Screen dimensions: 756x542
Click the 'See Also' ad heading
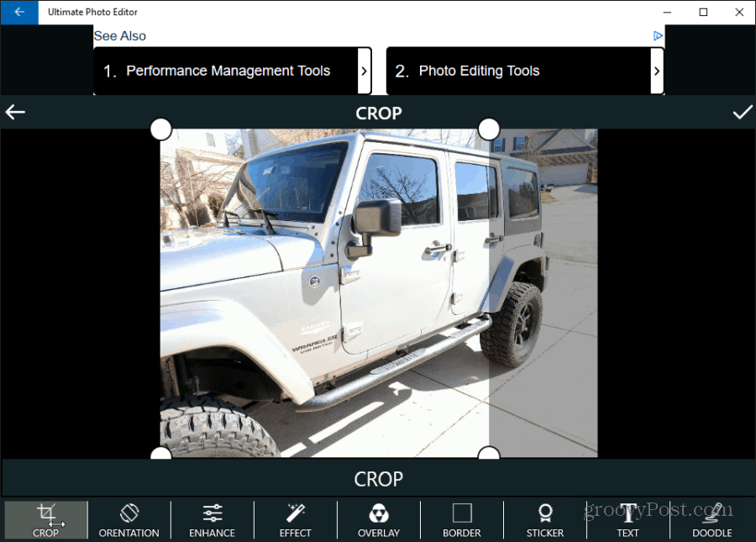(119, 36)
